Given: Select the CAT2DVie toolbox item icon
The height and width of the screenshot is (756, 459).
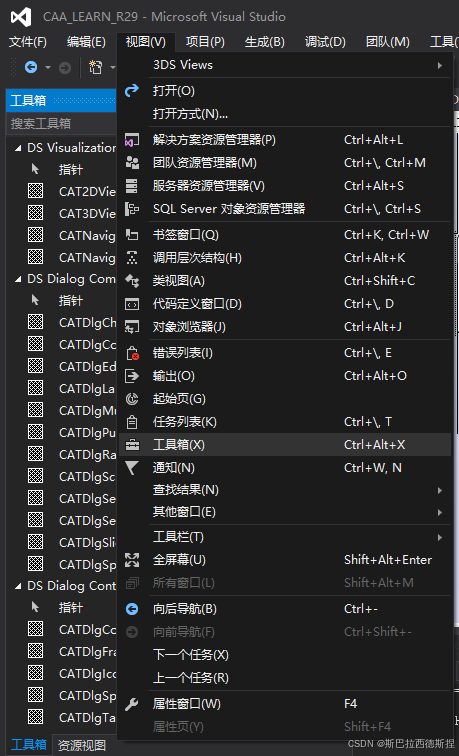Looking at the screenshot, I should pyautogui.click(x=35, y=191).
